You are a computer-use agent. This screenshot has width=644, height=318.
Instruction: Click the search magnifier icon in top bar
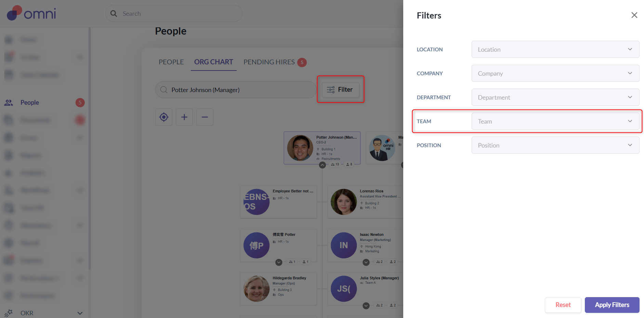(x=114, y=14)
